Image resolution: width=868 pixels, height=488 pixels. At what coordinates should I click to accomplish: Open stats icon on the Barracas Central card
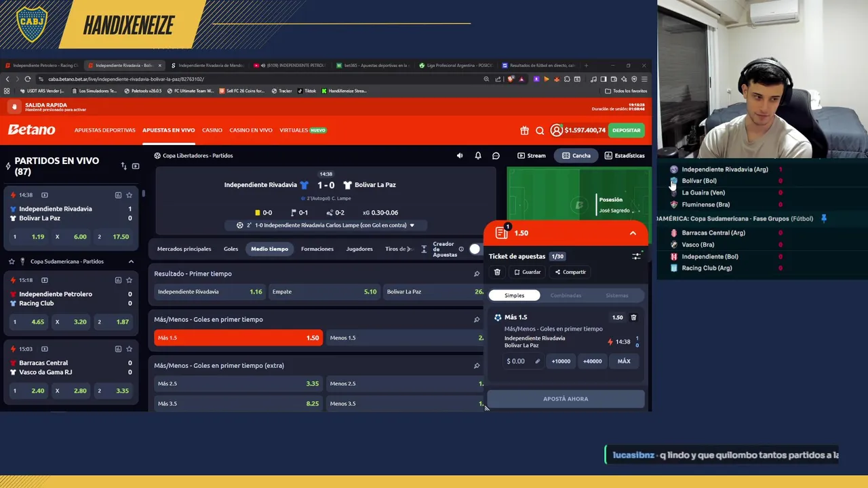pos(118,349)
